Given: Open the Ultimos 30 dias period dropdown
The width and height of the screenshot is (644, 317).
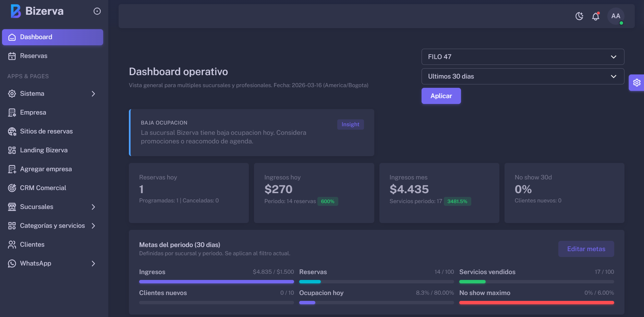Looking at the screenshot, I should pos(522,77).
